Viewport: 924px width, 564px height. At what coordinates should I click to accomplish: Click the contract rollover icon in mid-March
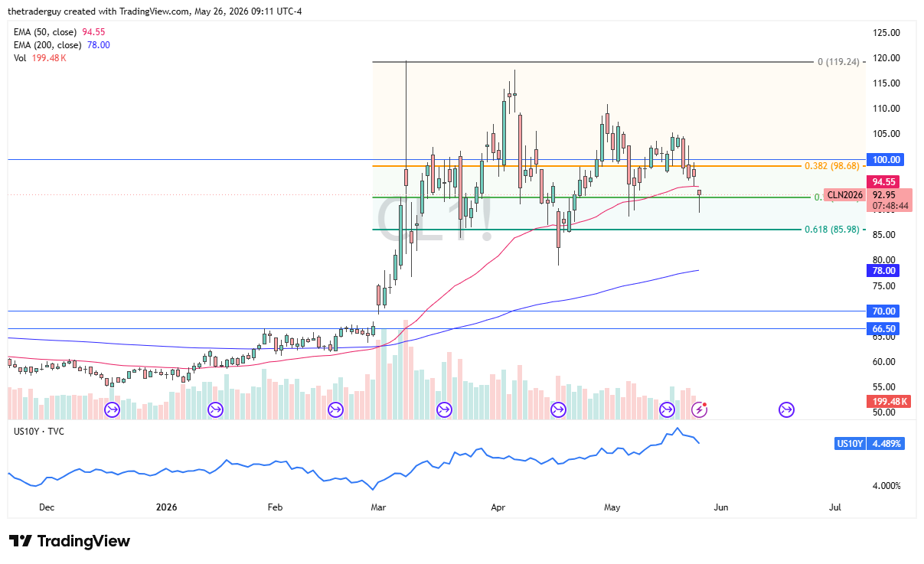click(x=444, y=410)
